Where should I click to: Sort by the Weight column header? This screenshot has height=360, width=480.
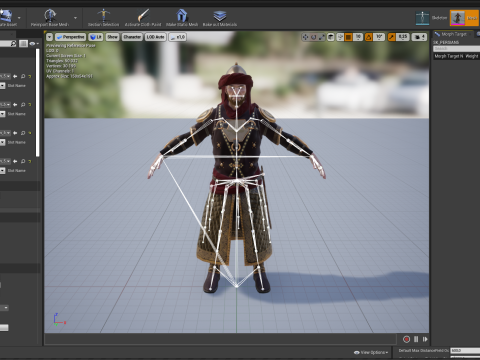pyautogui.click(x=472, y=56)
